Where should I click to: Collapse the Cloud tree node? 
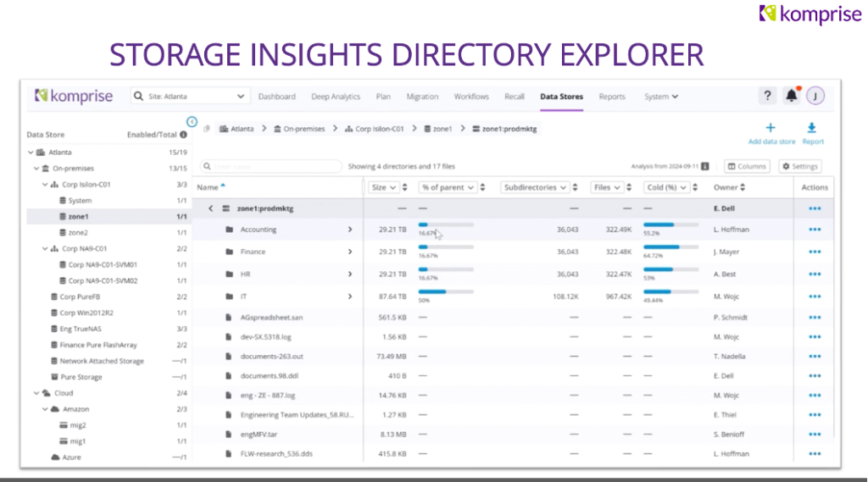[36, 393]
